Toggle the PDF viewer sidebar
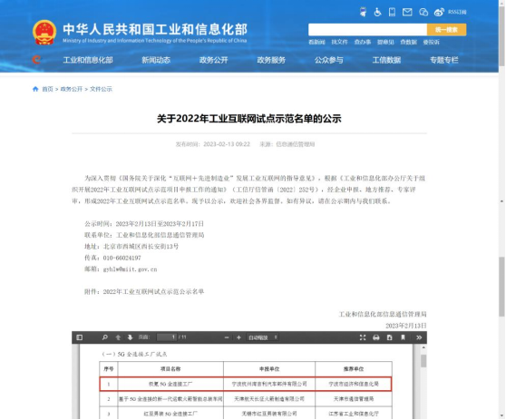The image size is (506, 420). click(80, 337)
